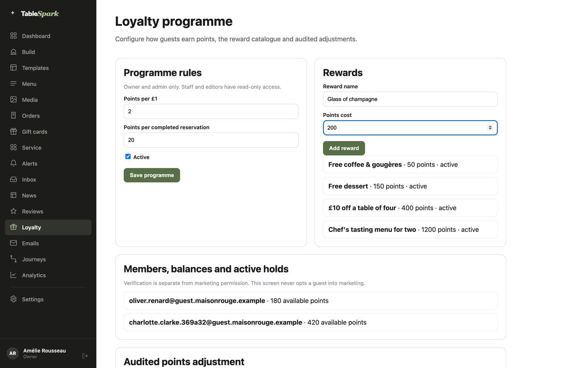Click the £10 off a table of four reward
The width and height of the screenshot is (588, 368).
410,208
